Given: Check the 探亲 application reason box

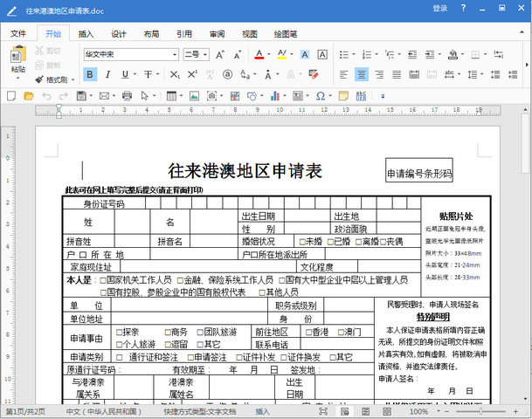Looking at the screenshot, I should [x=117, y=332].
